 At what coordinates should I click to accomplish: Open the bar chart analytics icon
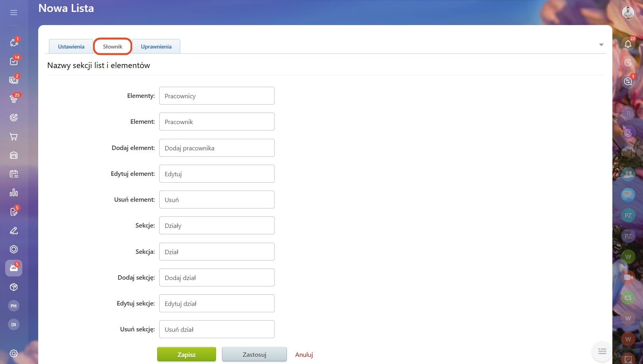[x=14, y=193]
